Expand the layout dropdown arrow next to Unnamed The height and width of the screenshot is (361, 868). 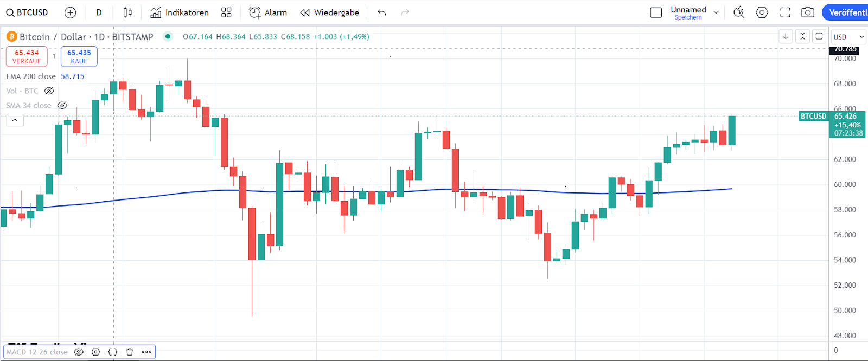pos(716,12)
